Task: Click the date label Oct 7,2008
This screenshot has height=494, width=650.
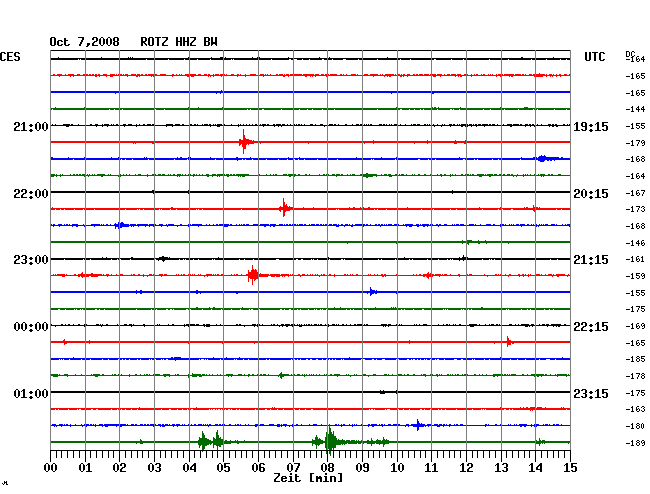Action: coord(84,42)
